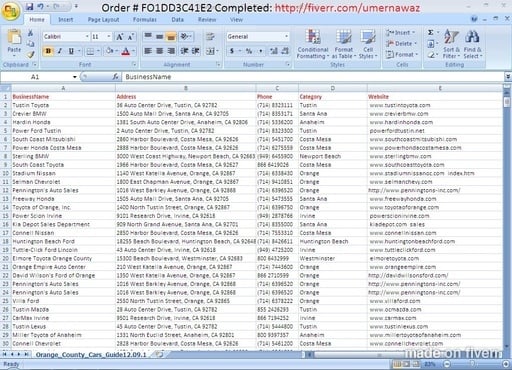
Task: Select column A header
Action: point(63,88)
